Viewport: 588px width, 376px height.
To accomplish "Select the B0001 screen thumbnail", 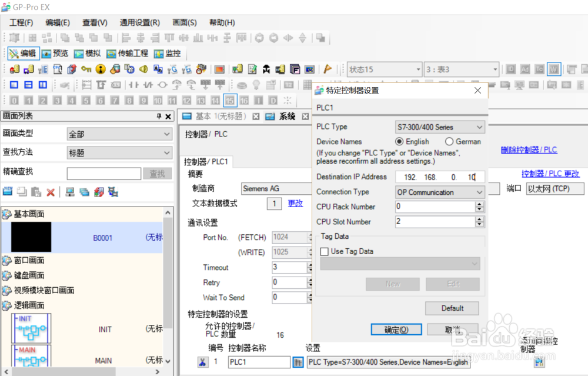I will pyautogui.click(x=31, y=237).
